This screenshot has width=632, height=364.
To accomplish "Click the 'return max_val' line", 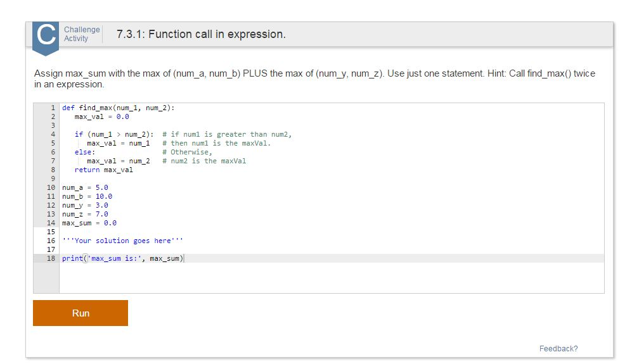I will (103, 170).
